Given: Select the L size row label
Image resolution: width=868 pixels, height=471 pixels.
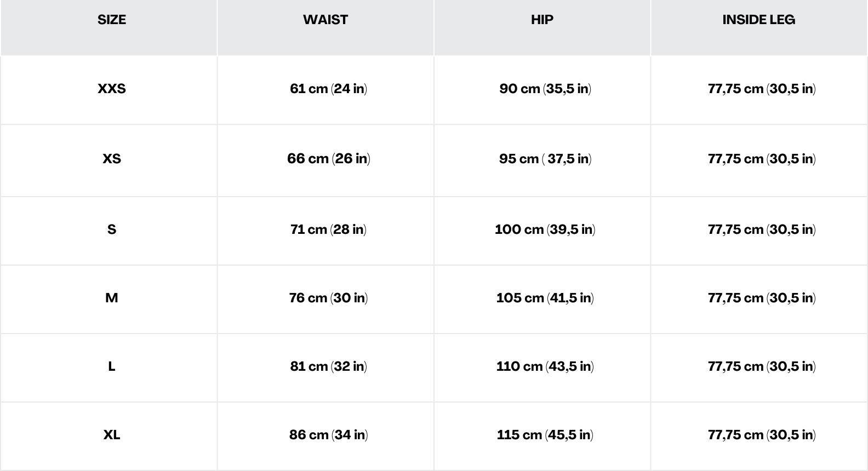Looking at the screenshot, I should (112, 366).
